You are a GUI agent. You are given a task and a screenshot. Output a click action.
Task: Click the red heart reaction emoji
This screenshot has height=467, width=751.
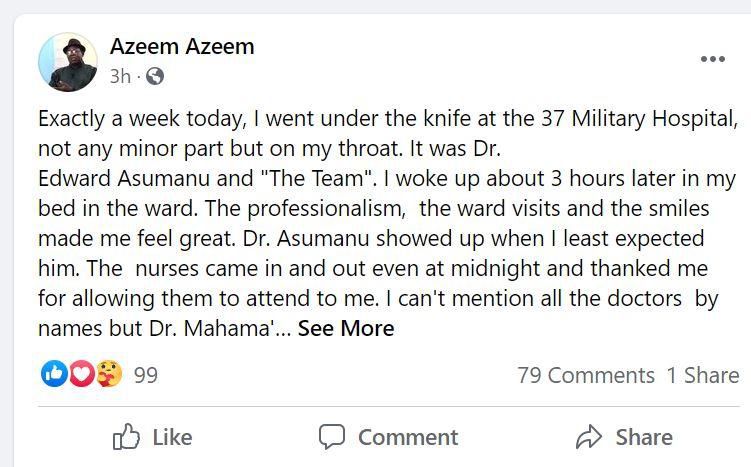click(x=81, y=374)
